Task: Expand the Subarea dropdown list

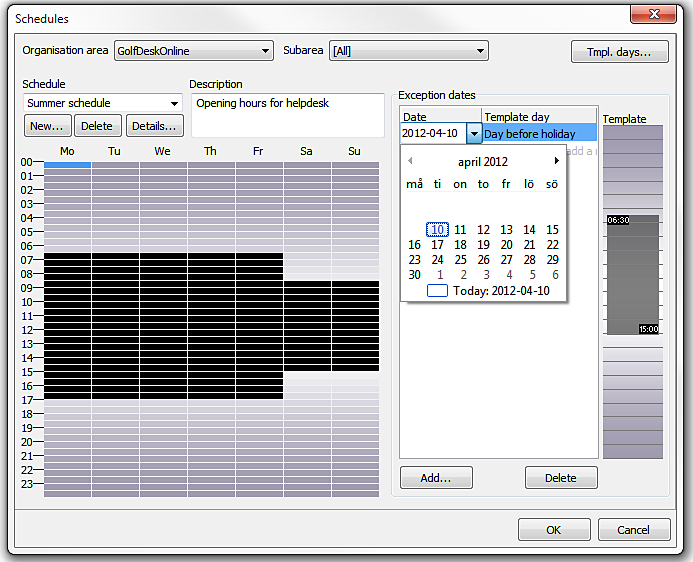Action: [480, 51]
